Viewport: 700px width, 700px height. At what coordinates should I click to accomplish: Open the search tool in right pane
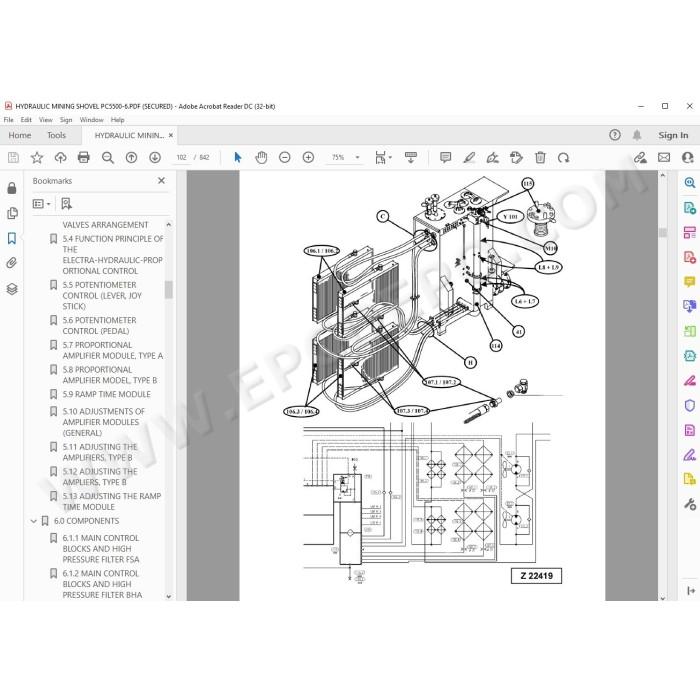point(689,182)
